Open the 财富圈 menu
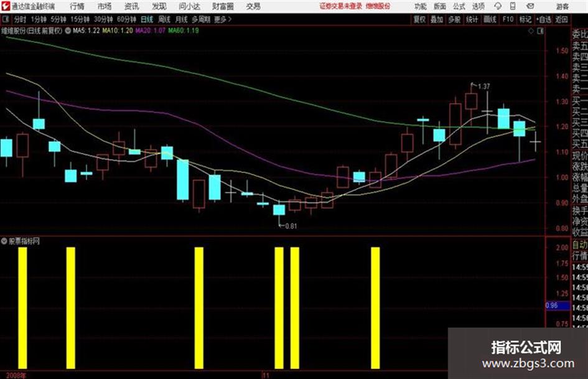The width and height of the screenshot is (588, 379). pyautogui.click(x=223, y=6)
